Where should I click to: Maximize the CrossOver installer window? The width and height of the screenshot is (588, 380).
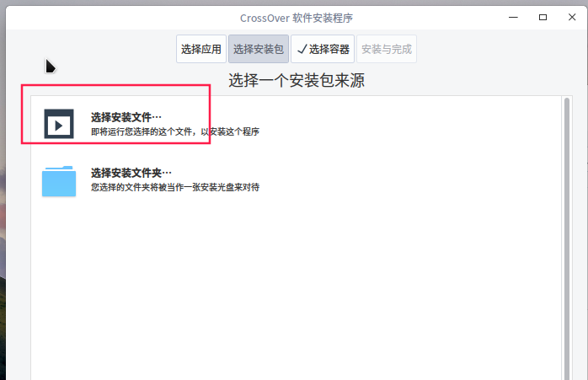(x=543, y=17)
